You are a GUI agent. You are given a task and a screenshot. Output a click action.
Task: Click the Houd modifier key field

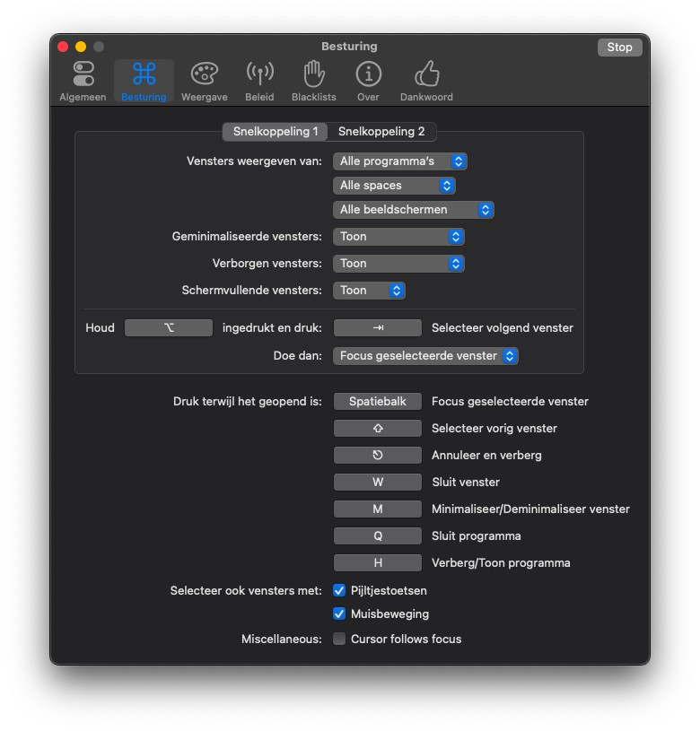[169, 328]
